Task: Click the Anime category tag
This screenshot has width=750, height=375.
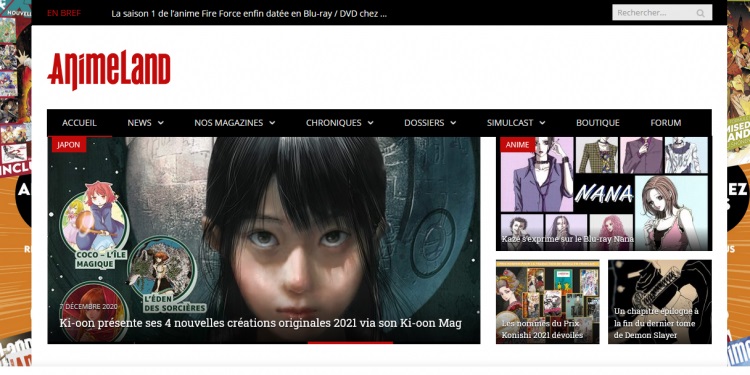Action: [x=517, y=144]
